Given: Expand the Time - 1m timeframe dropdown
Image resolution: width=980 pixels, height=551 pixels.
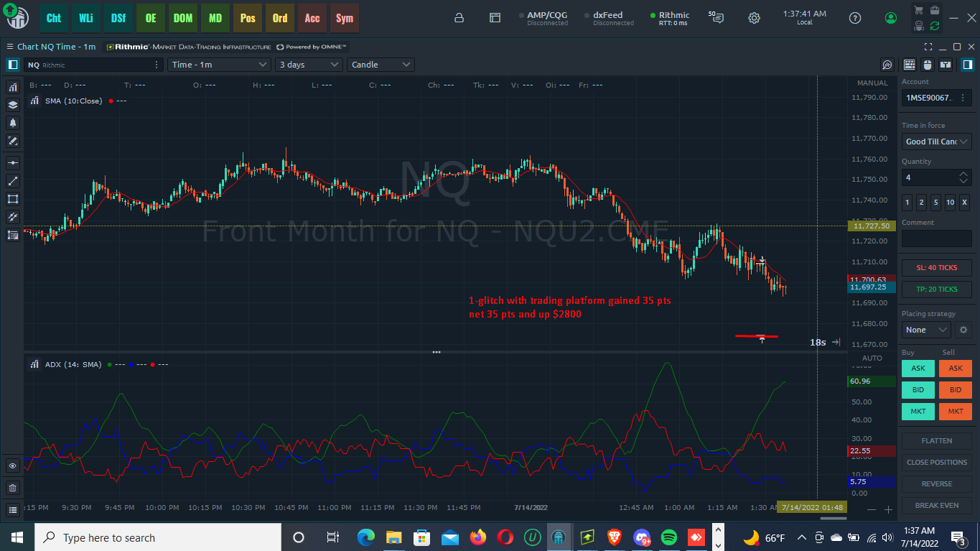Looking at the screenshot, I should [219, 65].
